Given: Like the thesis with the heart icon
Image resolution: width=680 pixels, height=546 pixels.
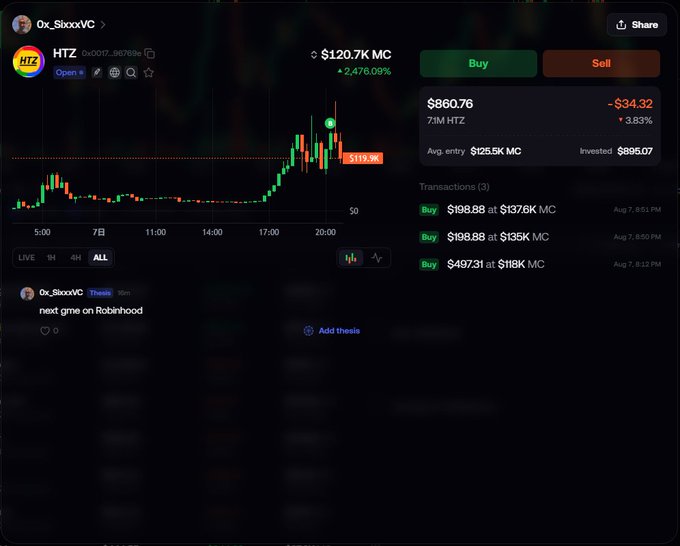Looking at the screenshot, I should click(45, 331).
